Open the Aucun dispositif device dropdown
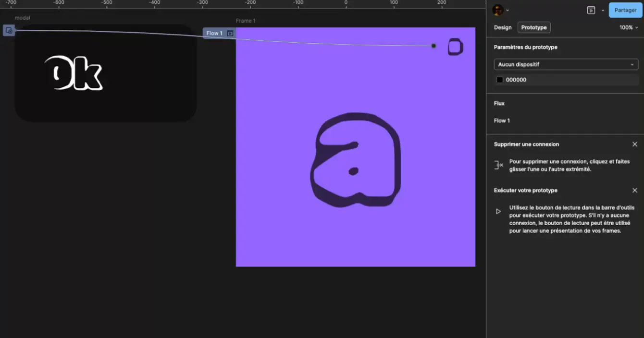This screenshot has height=338, width=644. pos(566,64)
